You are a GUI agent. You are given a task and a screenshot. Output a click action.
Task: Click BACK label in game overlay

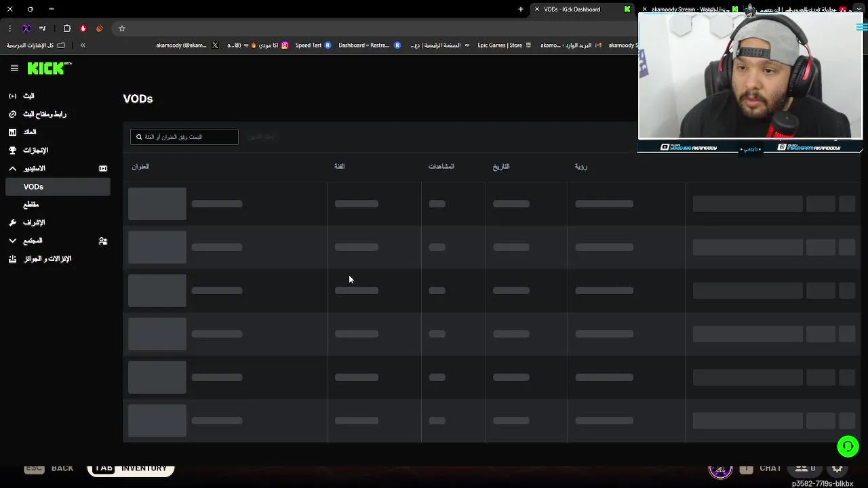[62, 468]
